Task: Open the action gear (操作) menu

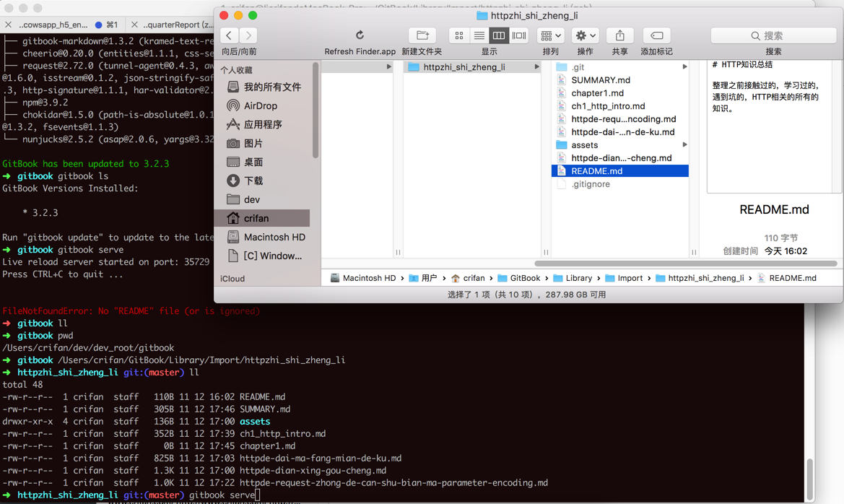Action: click(585, 35)
